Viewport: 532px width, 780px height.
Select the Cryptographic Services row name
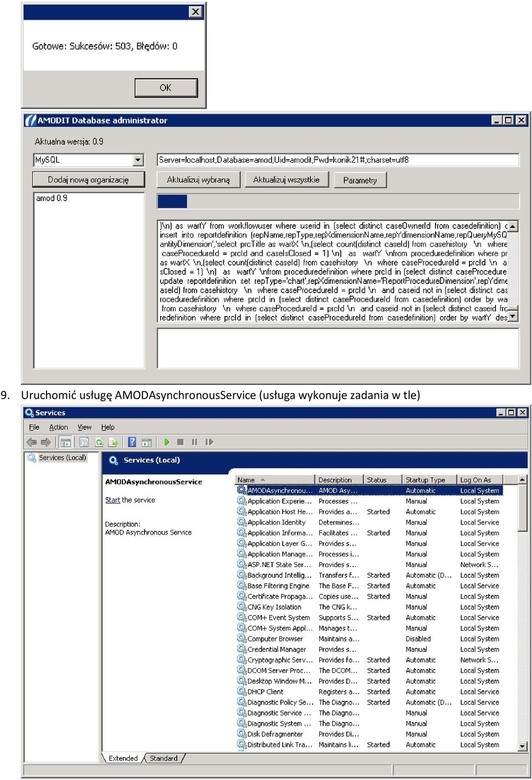[x=280, y=660]
